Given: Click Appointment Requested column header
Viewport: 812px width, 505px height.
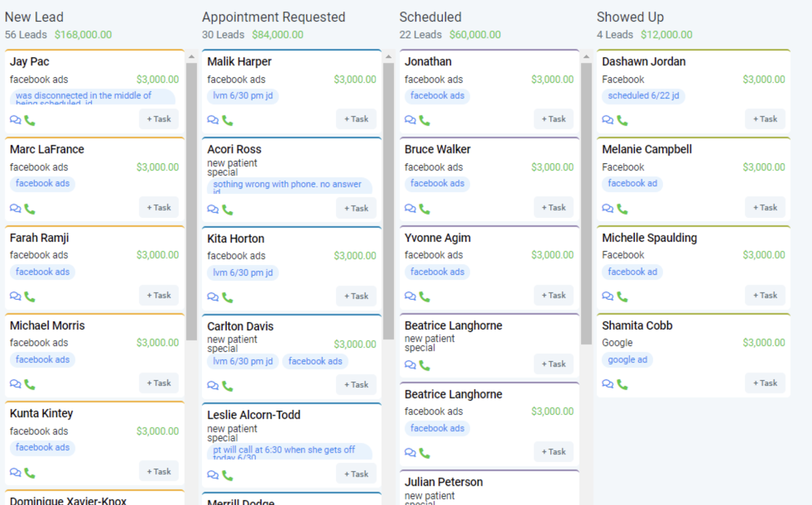Looking at the screenshot, I should pyautogui.click(x=274, y=17).
